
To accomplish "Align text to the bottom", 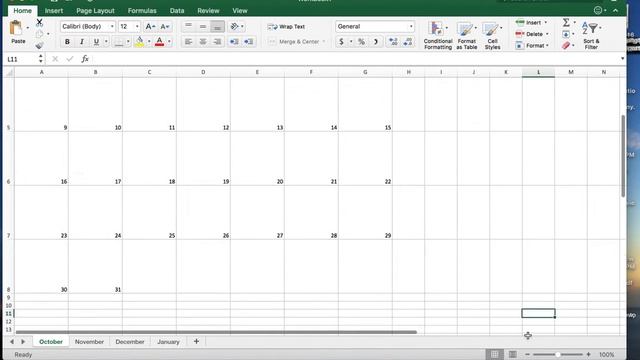I will coord(218,27).
